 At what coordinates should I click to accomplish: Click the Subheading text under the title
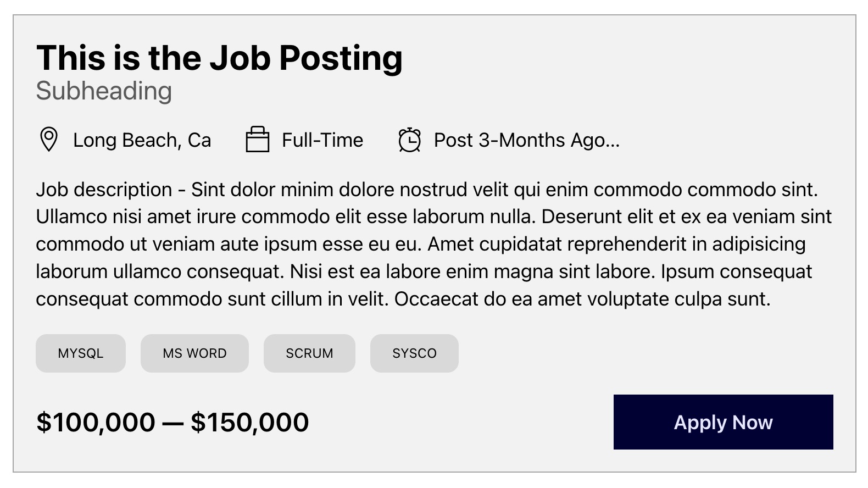[104, 91]
